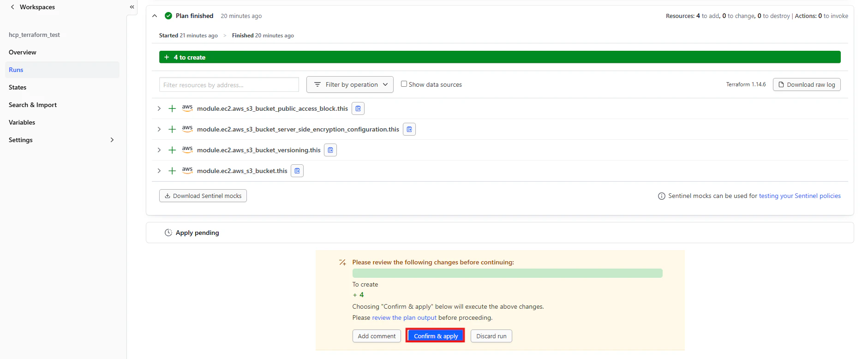
Task: Click the Apply pending clock icon
Action: 168,233
